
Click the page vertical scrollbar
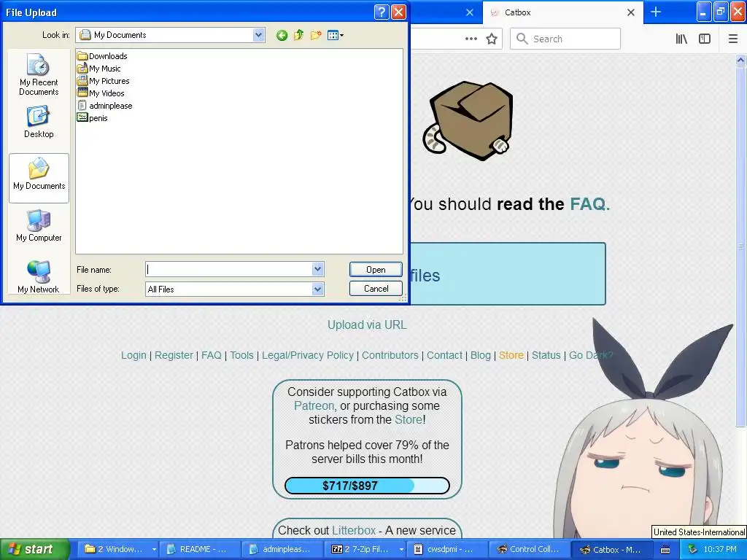click(x=740, y=246)
